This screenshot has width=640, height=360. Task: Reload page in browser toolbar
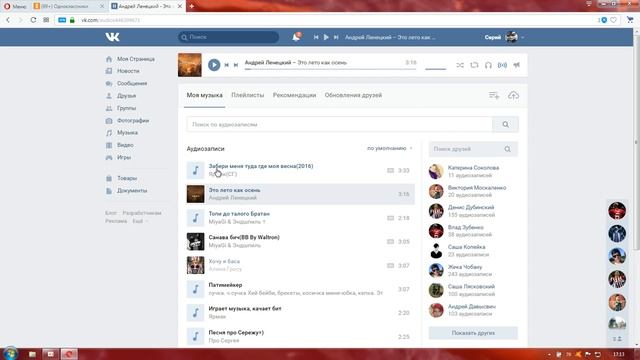(x=33, y=20)
